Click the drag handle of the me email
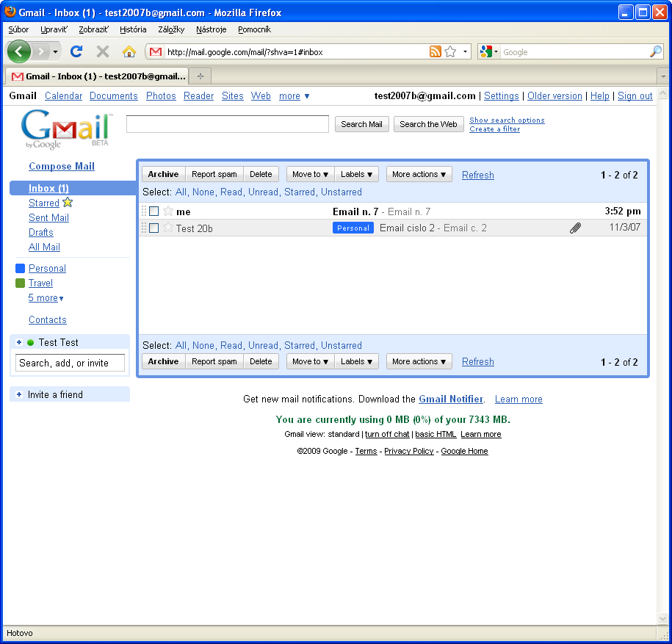Screen dimensions: 672x644 click(144, 211)
